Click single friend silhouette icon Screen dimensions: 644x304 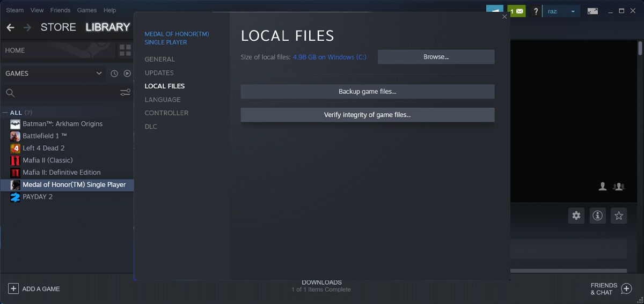click(x=603, y=187)
